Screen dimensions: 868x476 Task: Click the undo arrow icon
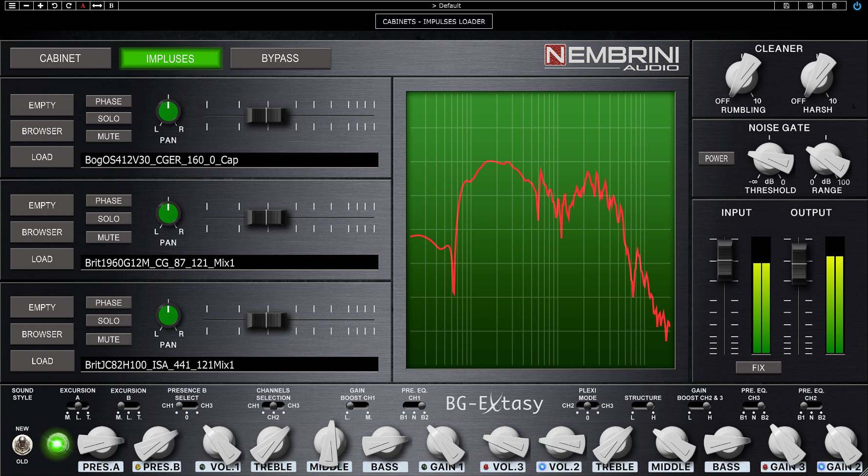point(55,6)
